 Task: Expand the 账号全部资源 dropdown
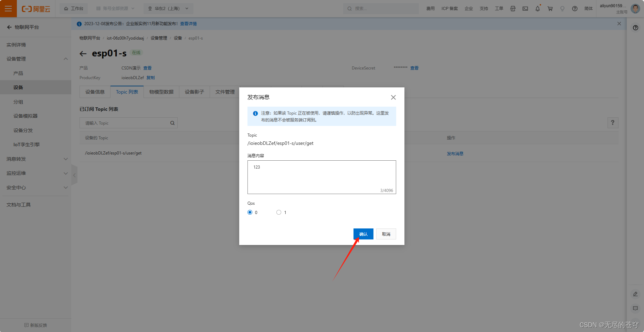(x=115, y=9)
